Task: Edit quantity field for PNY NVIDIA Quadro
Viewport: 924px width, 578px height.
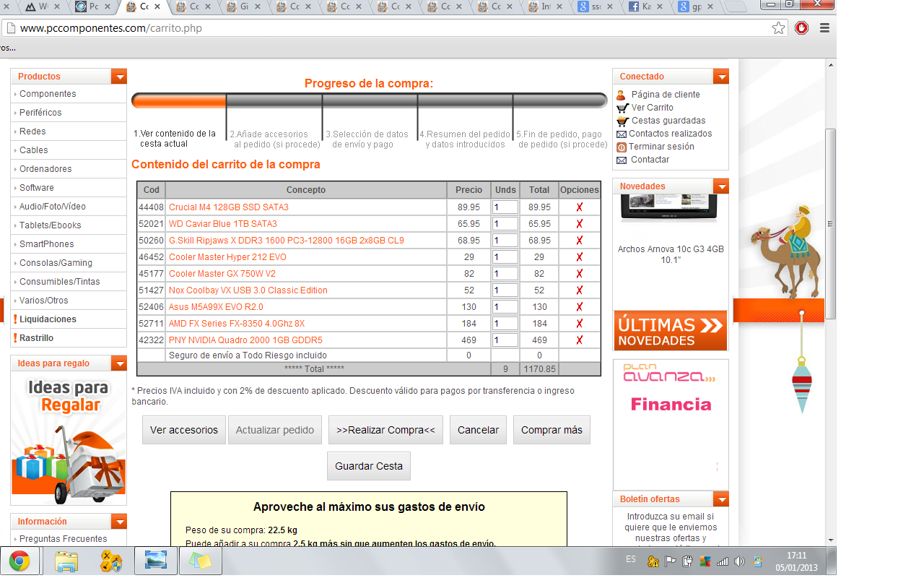Action: pos(505,340)
